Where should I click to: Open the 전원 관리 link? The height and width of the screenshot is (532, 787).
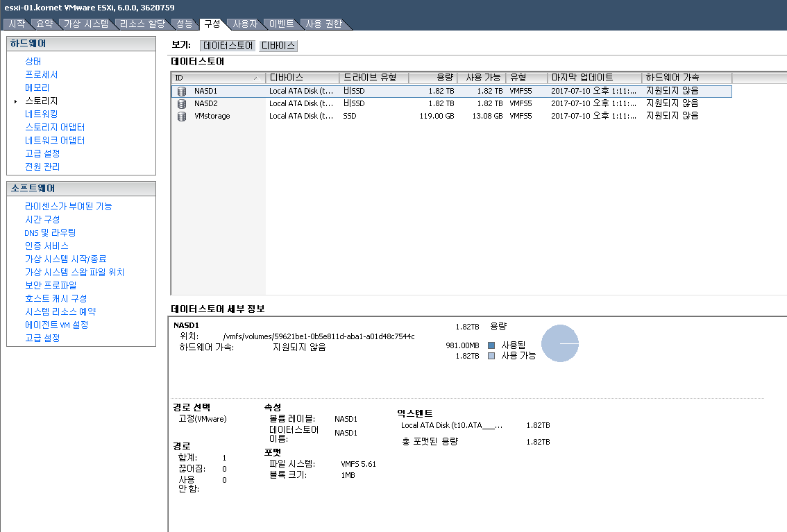(x=42, y=166)
